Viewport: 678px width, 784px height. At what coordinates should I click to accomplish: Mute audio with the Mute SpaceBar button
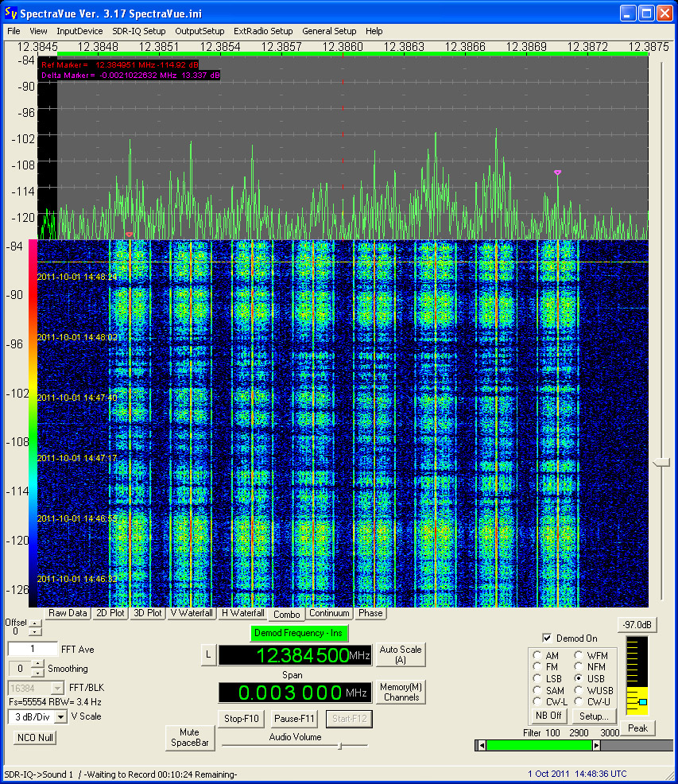(x=189, y=738)
